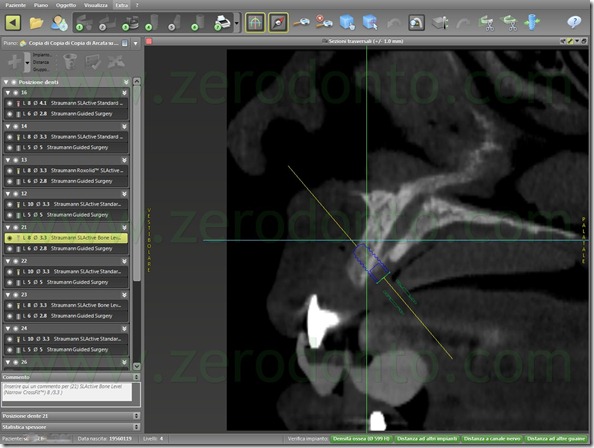Click the tooth list scrollbar up arrow
Image resolution: width=594 pixels, height=448 pixels.
pyautogui.click(x=137, y=81)
